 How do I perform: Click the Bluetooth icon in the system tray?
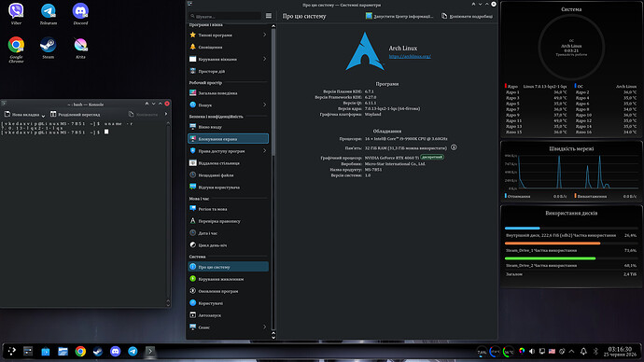(595, 352)
